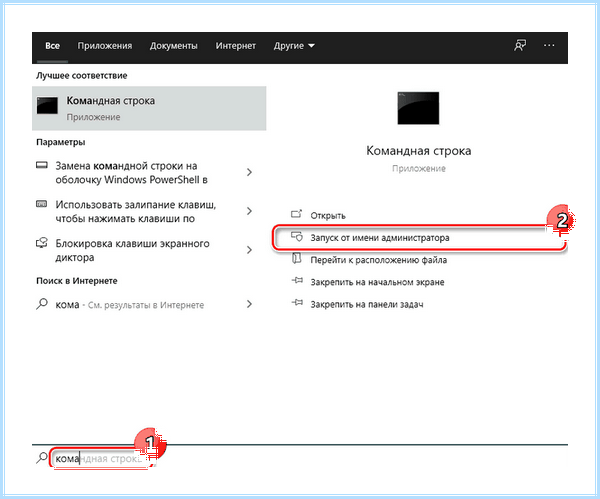Click monitor icon beside Замена командной строки

42,165
